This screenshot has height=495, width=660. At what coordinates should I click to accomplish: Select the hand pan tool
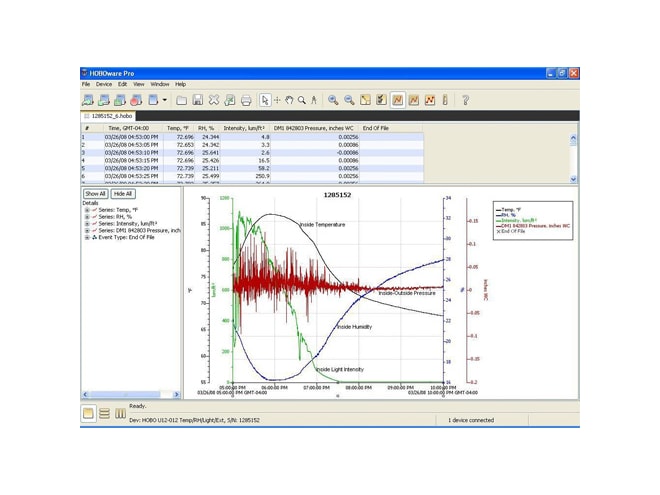[289, 100]
